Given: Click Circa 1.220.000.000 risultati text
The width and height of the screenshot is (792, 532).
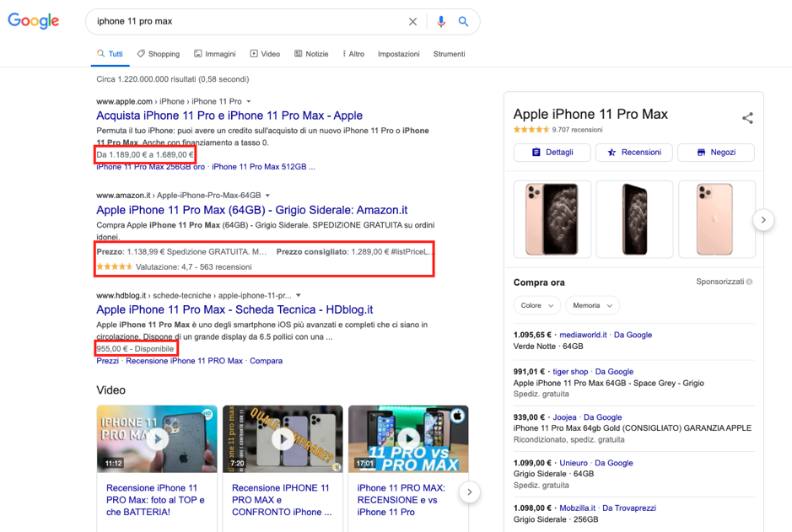Looking at the screenshot, I should (x=173, y=79).
